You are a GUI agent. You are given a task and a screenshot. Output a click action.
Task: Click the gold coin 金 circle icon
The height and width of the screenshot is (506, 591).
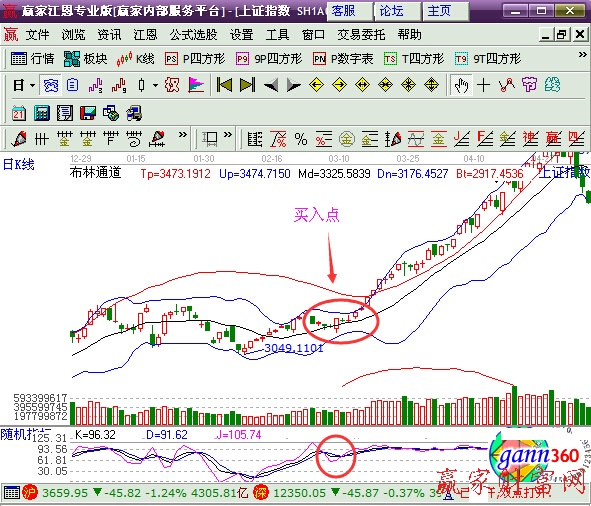click(347, 139)
